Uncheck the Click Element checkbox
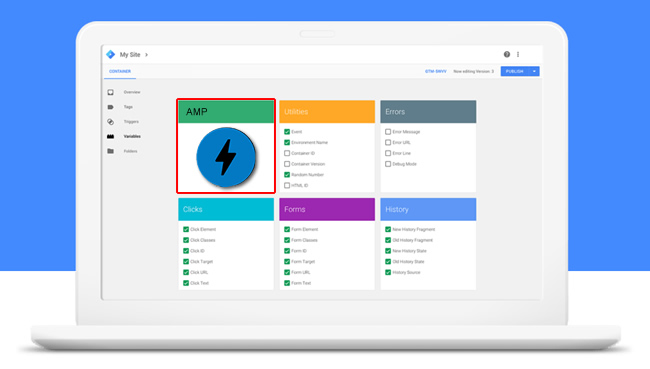650x369 pixels. (x=186, y=229)
